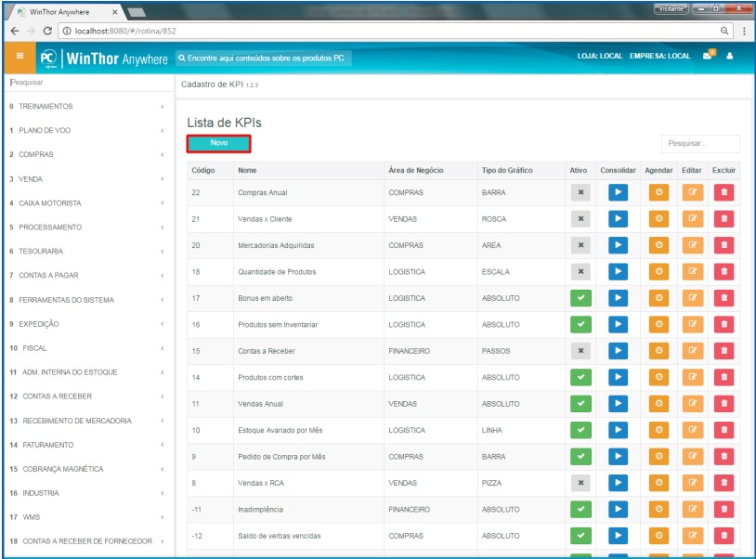
Task: Run consolidate for Mercadorias Adquiridas
Action: coord(618,245)
